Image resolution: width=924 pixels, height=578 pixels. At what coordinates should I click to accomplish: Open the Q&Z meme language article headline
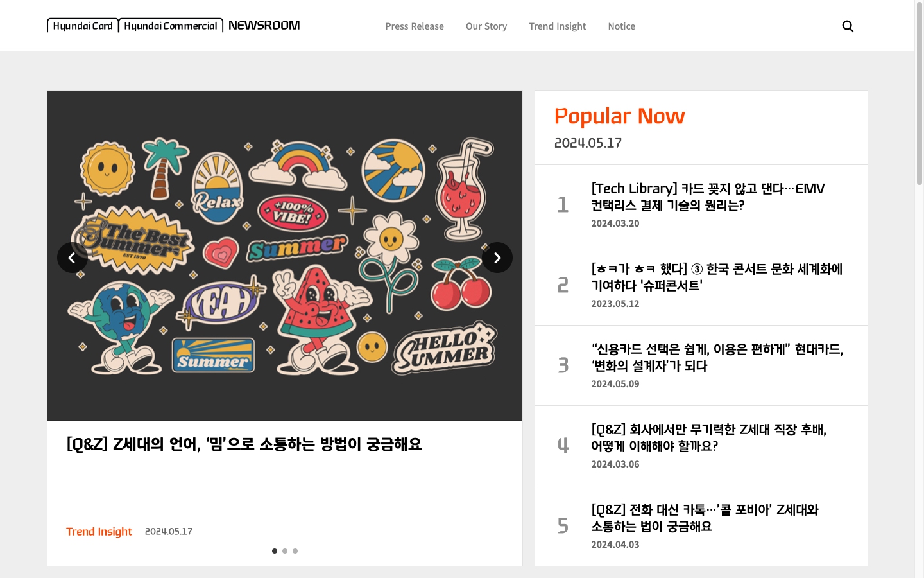244,444
